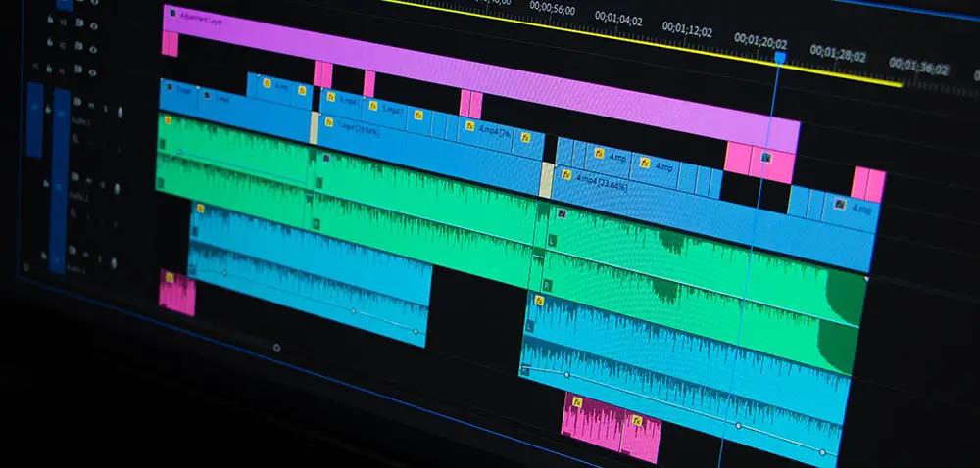This screenshot has height=468, width=980.
Task: Mute the Audio 1 track with the M button
Action: coord(91,106)
